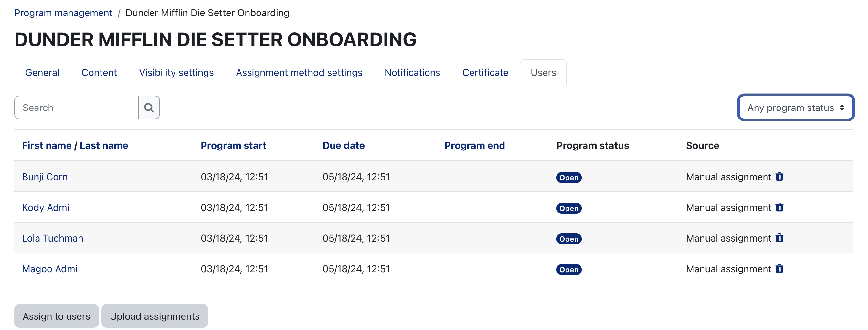This screenshot has width=868, height=330.
Task: Sort by Program start column
Action: [233, 146]
